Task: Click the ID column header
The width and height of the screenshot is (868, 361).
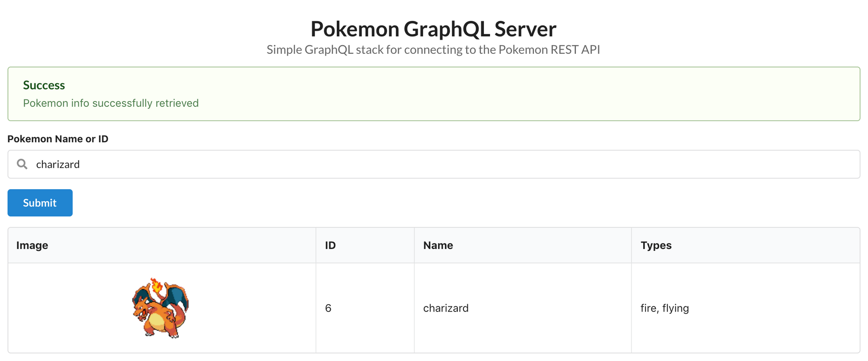Action: pyautogui.click(x=365, y=245)
